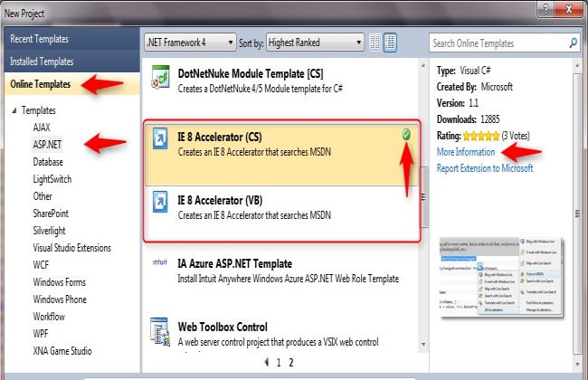Select Web Toolbox Control title

(223, 327)
